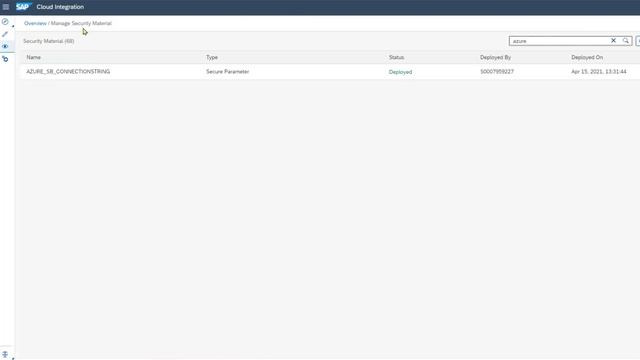Image resolution: width=640 pixels, height=360 pixels.
Task: Click the Apr 15, 2021 deployment date
Action: coord(599,71)
